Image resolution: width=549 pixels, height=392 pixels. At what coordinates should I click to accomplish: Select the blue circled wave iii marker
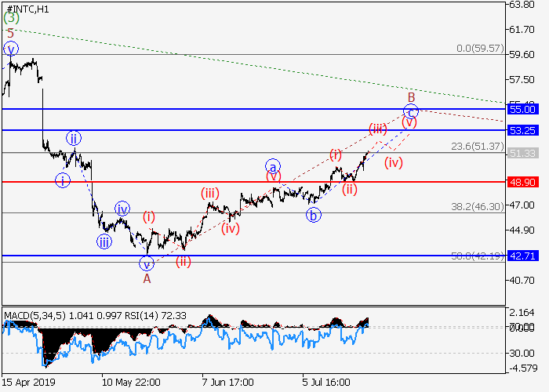click(104, 242)
